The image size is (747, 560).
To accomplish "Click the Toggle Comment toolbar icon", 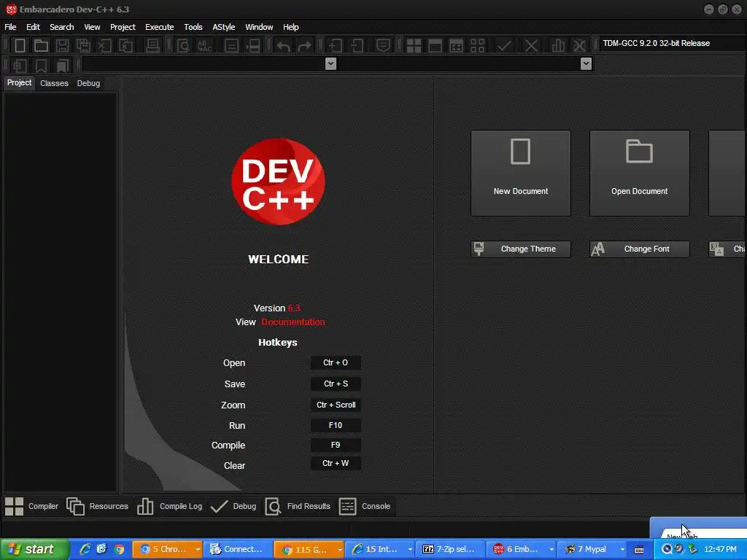I will [383, 46].
